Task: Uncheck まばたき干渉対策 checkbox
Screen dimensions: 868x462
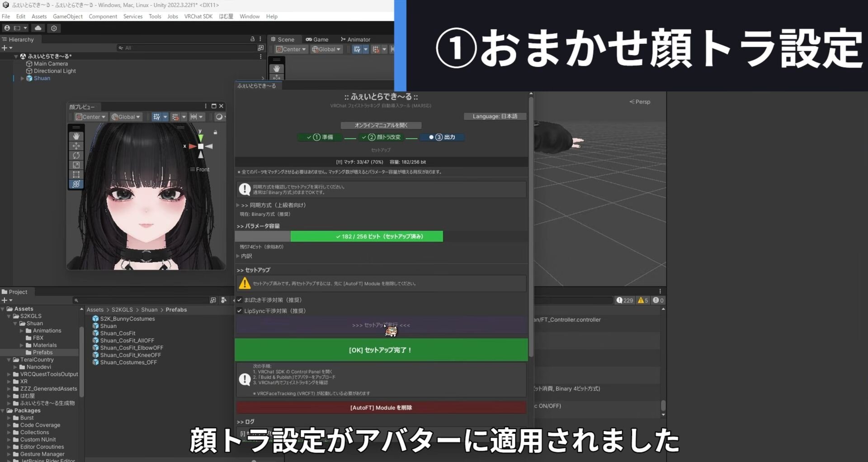Action: (x=240, y=300)
